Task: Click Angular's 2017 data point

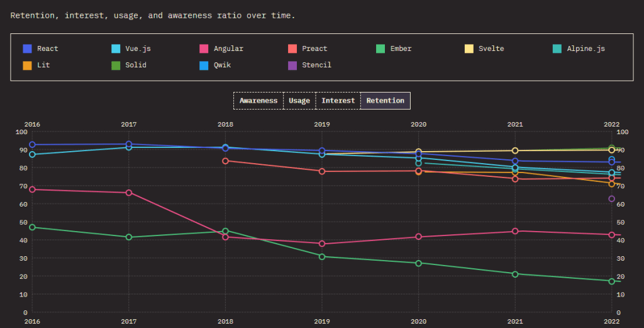Action: (x=129, y=193)
